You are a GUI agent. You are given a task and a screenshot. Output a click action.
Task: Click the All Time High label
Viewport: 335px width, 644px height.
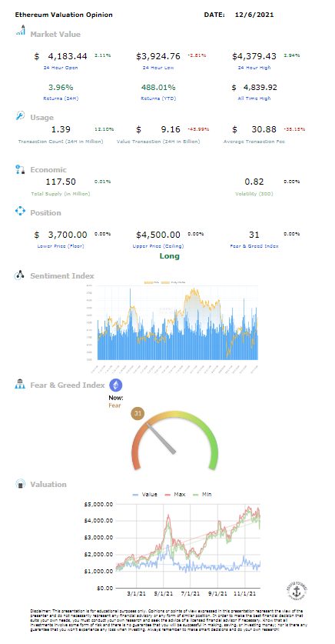point(254,98)
